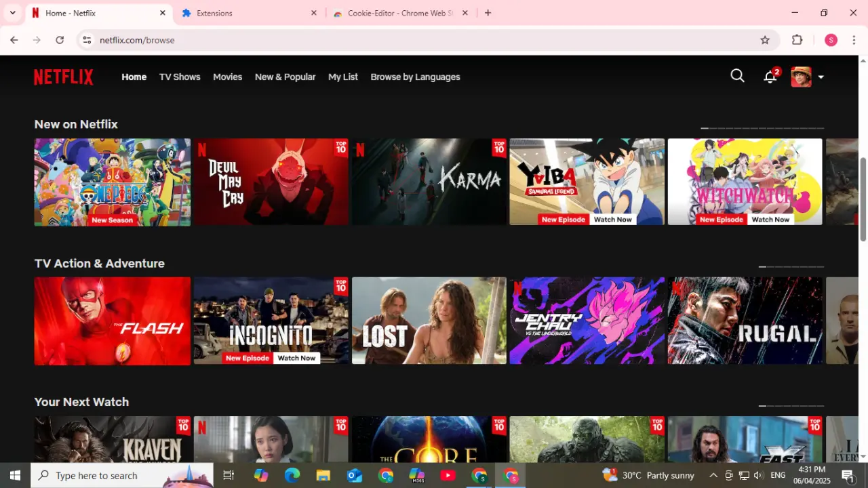This screenshot has width=868, height=488.
Task: Click Watch Now on Witch Watch
Action: (x=771, y=220)
